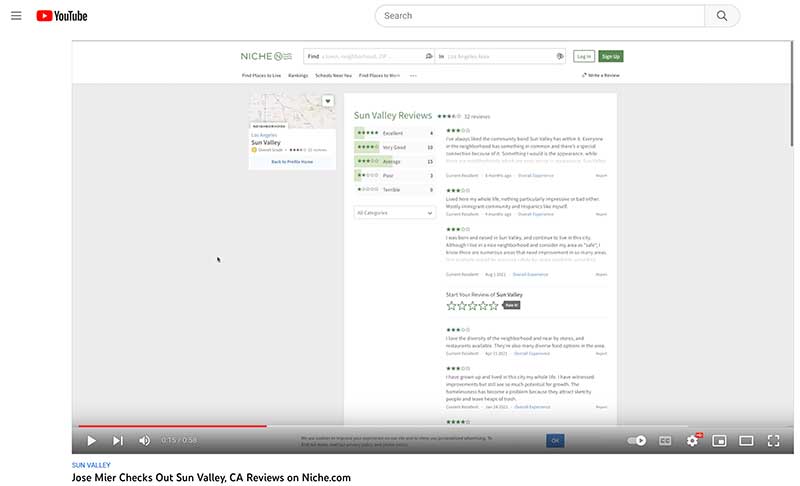Click the Niche logo in the video
The image size is (800, 486).
pos(266,56)
